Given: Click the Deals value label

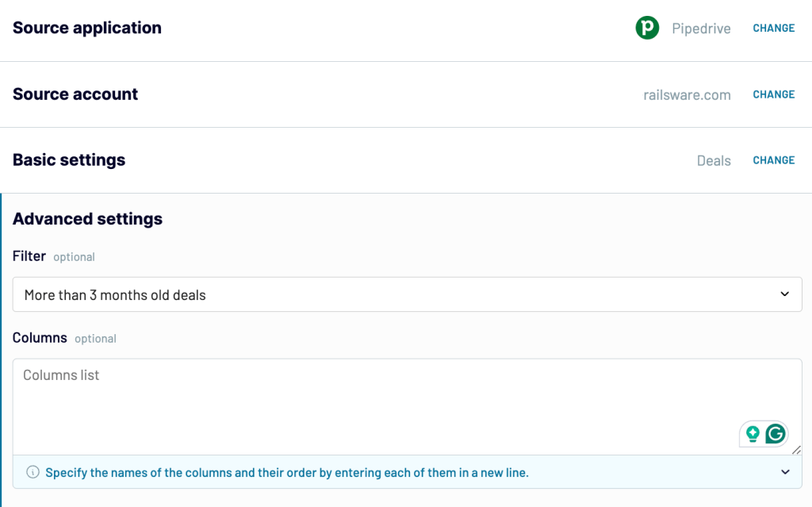Looking at the screenshot, I should pyautogui.click(x=714, y=161).
